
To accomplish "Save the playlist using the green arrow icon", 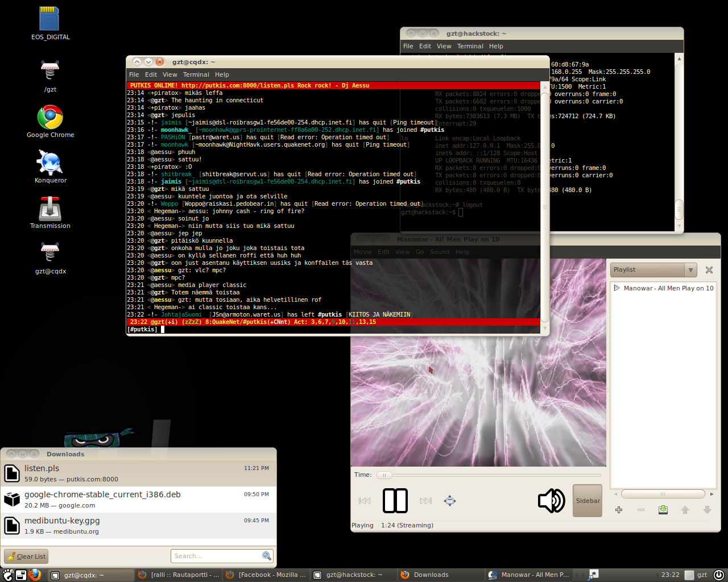I will click(x=663, y=510).
